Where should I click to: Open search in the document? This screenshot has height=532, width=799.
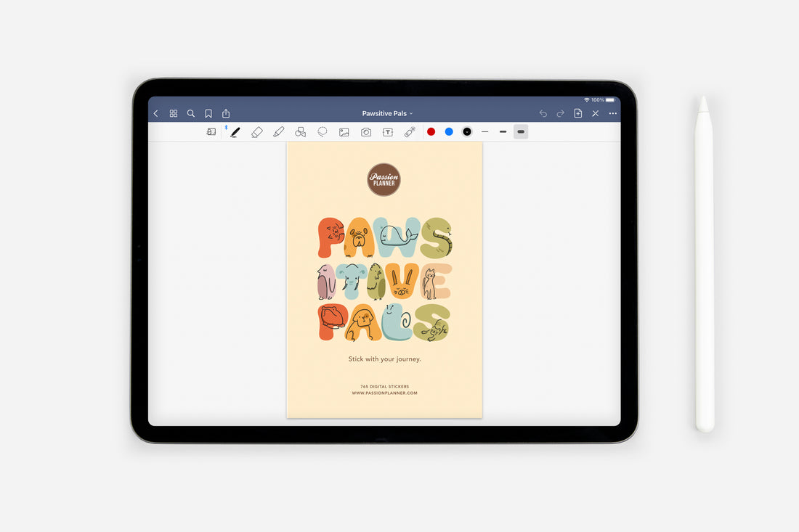coord(190,113)
